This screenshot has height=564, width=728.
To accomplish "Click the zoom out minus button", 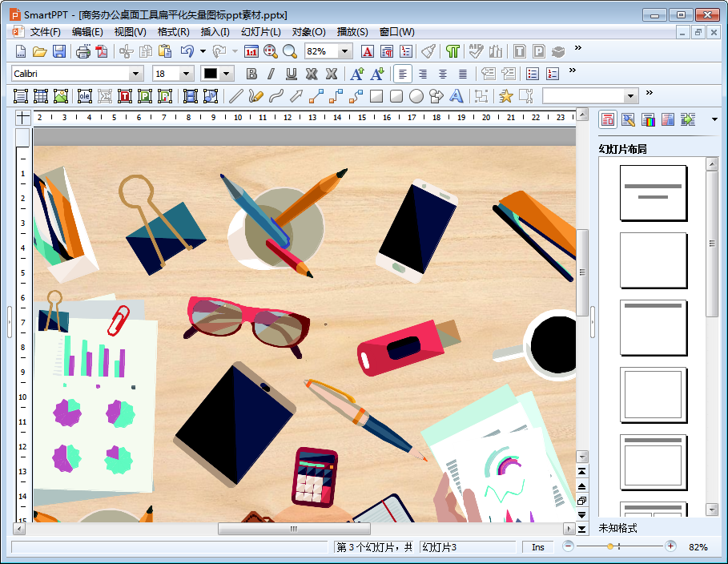I will point(568,546).
